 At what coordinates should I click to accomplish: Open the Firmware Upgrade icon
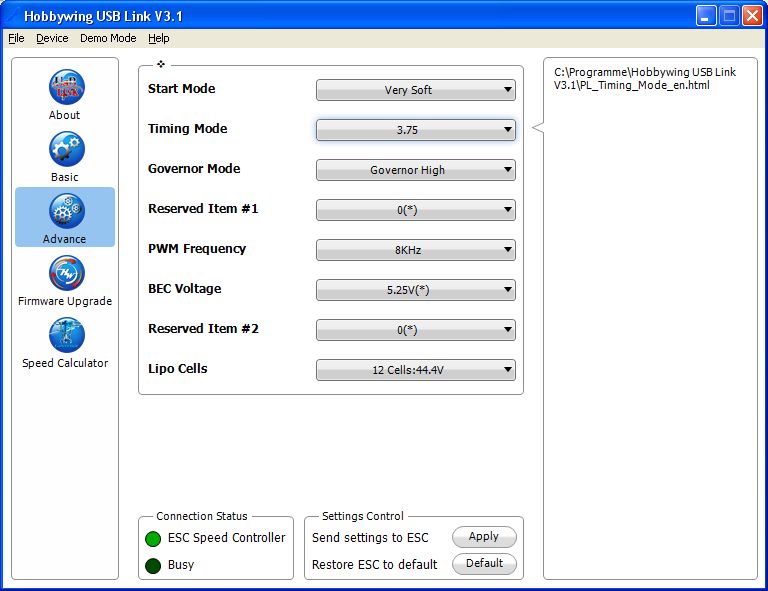(x=67, y=273)
